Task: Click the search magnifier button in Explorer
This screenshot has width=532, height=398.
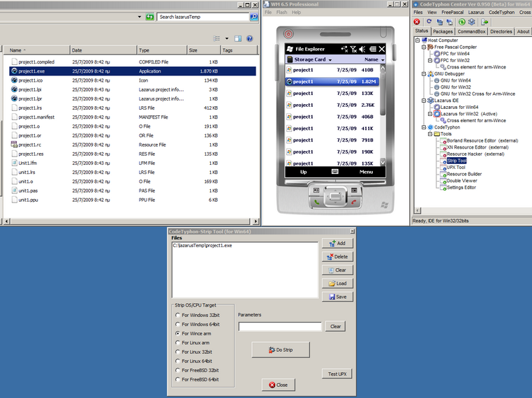Action: click(x=254, y=17)
